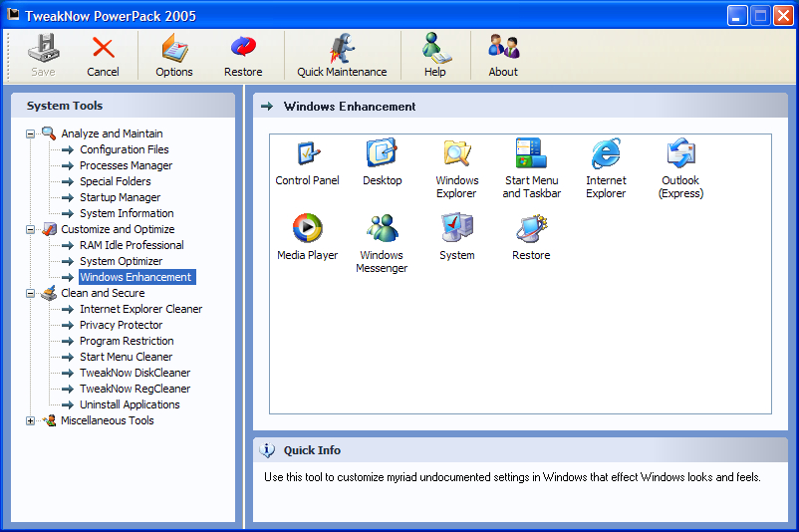799x532 pixels.
Task: Select Startup Manager in the tree
Action: [121, 197]
